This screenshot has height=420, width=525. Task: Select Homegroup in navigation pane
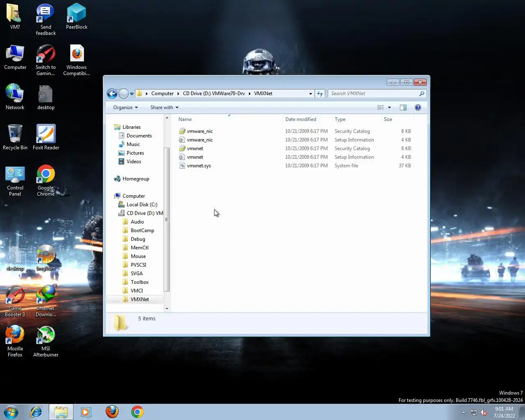coord(136,179)
